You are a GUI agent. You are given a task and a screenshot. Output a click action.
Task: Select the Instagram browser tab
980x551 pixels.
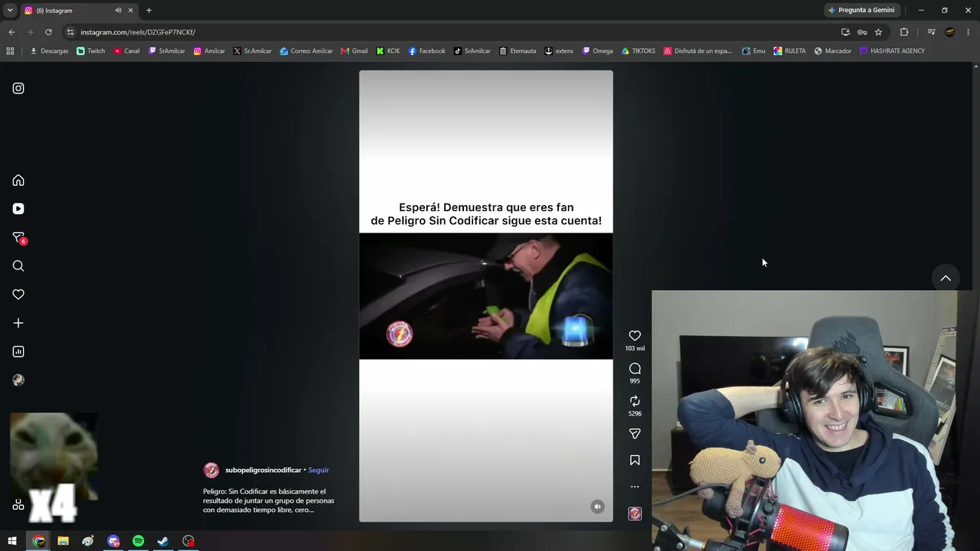79,11
